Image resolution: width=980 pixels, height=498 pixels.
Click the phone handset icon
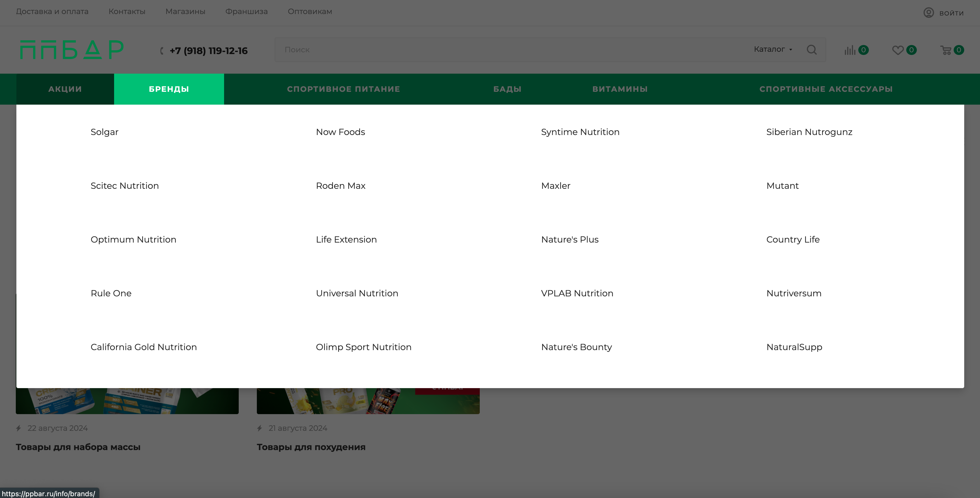pyautogui.click(x=162, y=51)
